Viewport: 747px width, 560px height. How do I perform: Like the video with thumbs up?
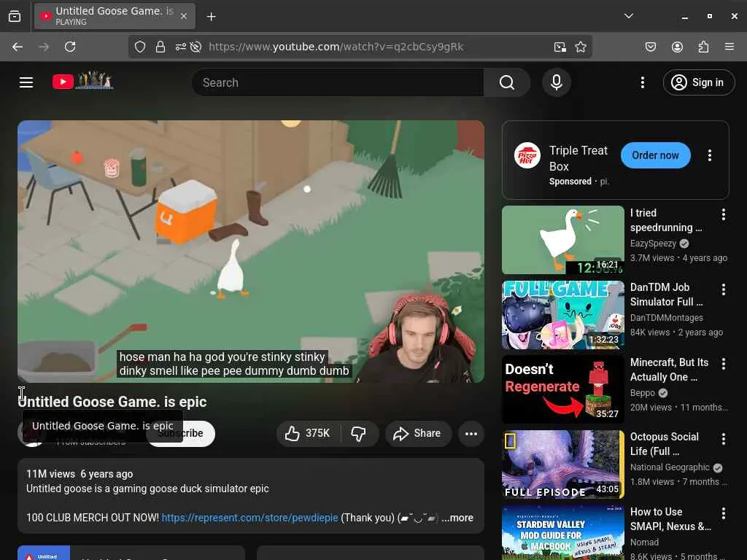pos(308,433)
